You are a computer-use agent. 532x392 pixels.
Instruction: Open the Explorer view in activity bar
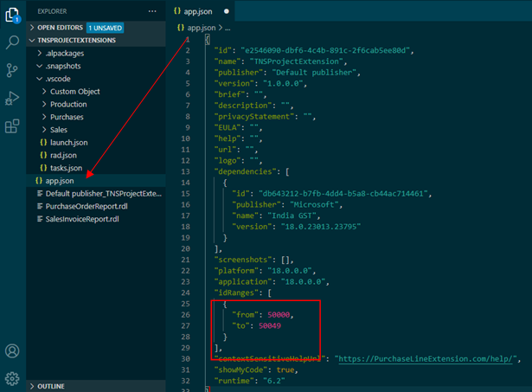pyautogui.click(x=13, y=16)
